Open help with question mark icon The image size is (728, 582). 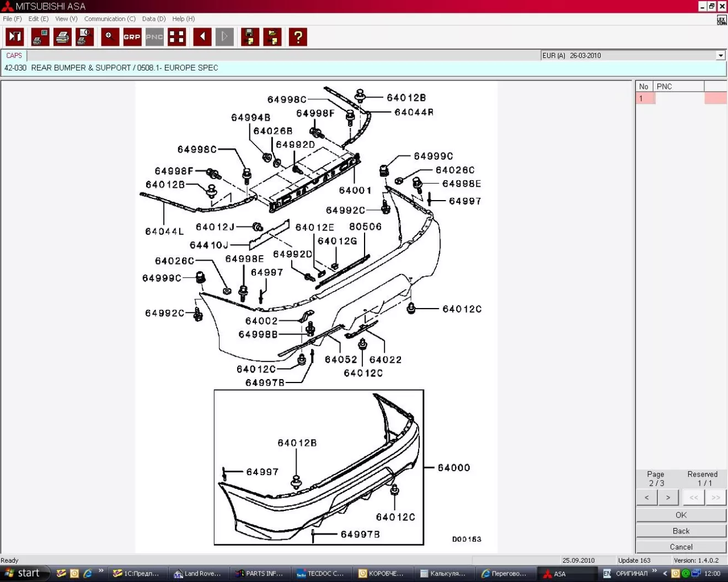(298, 37)
